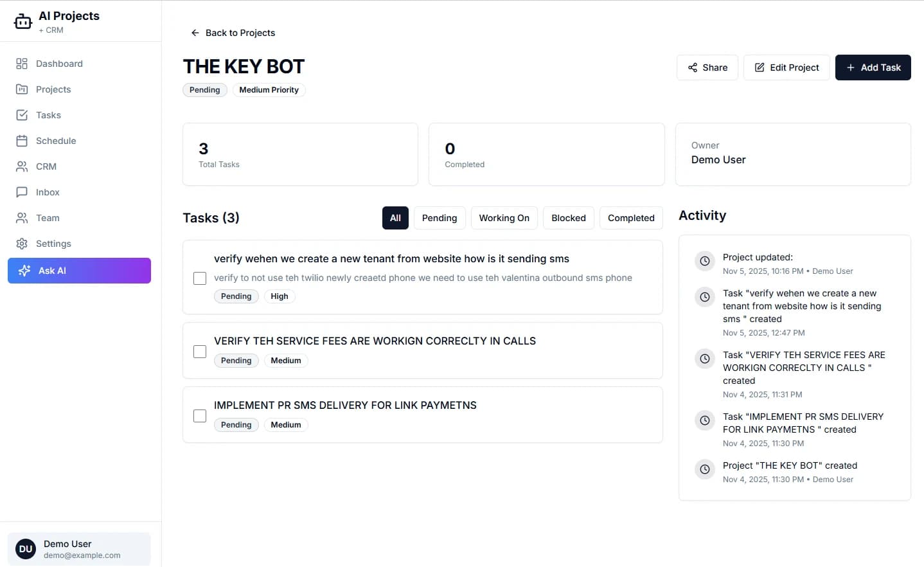Select the Working On filter
Viewport: 924px width, 567px height.
[504, 217]
